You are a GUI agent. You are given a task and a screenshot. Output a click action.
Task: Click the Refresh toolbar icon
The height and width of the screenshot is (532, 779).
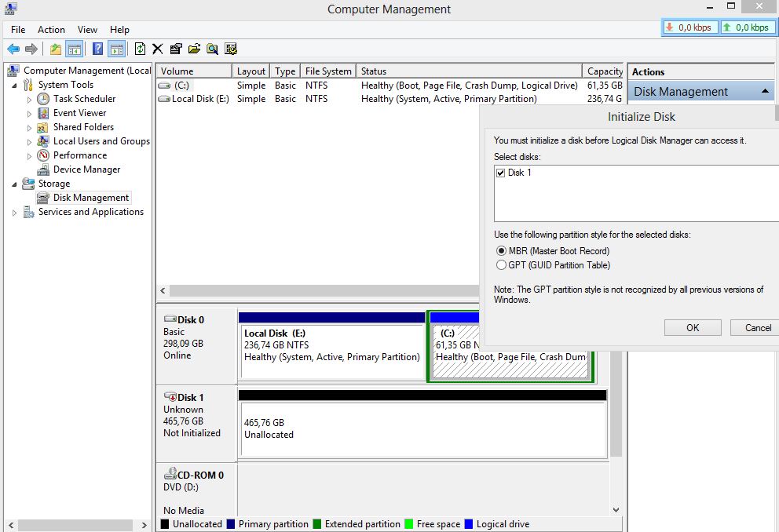coord(140,49)
